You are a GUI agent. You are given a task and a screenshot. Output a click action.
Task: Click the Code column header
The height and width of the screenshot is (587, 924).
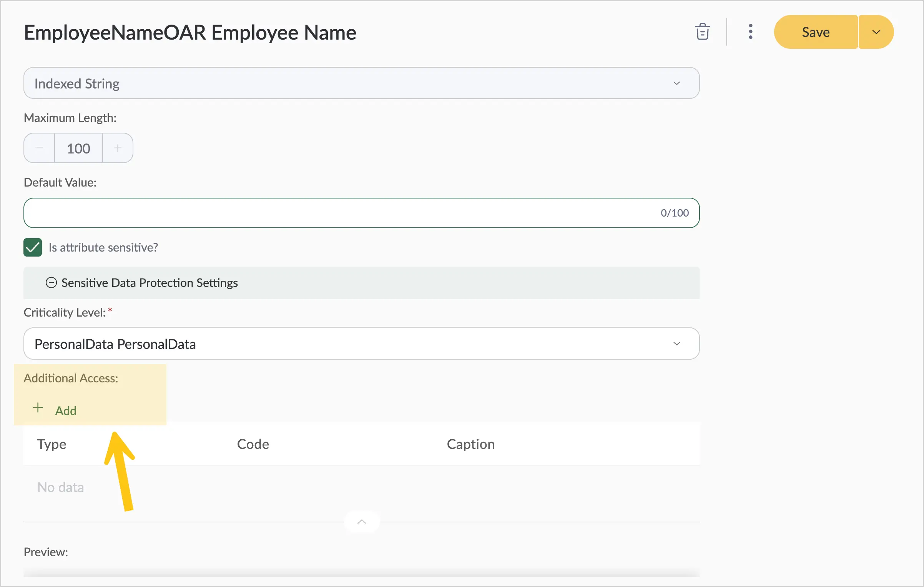[253, 444]
